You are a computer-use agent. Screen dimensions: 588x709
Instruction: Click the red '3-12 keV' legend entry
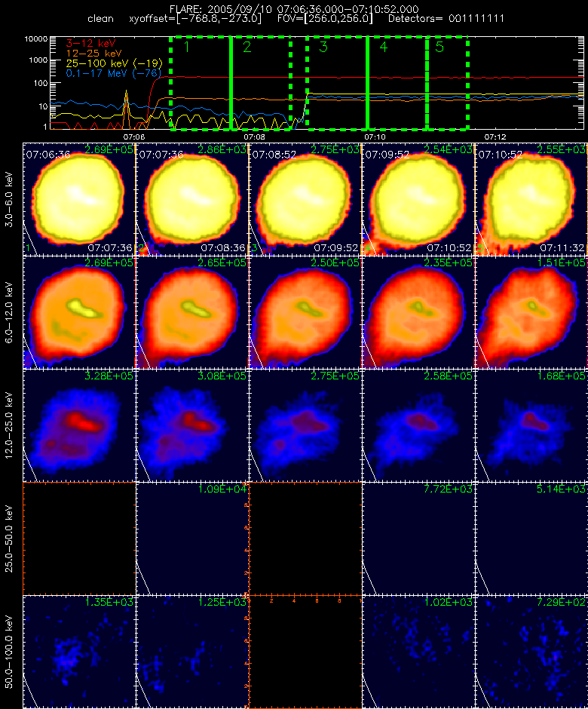click(x=91, y=44)
